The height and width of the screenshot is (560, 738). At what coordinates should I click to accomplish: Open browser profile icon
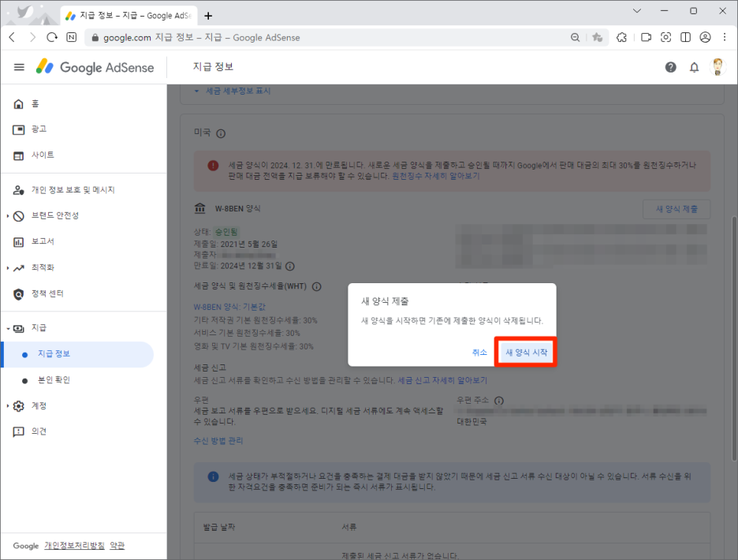click(705, 37)
